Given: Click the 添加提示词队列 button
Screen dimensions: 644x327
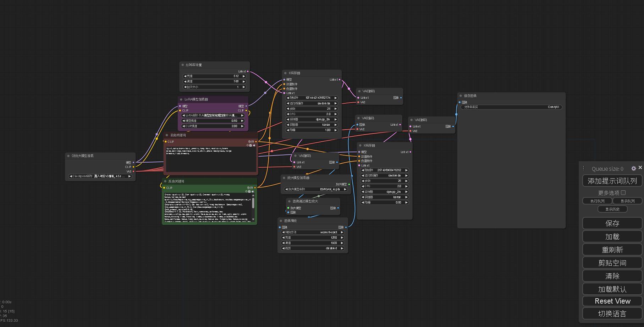Looking at the screenshot, I should click(612, 181).
